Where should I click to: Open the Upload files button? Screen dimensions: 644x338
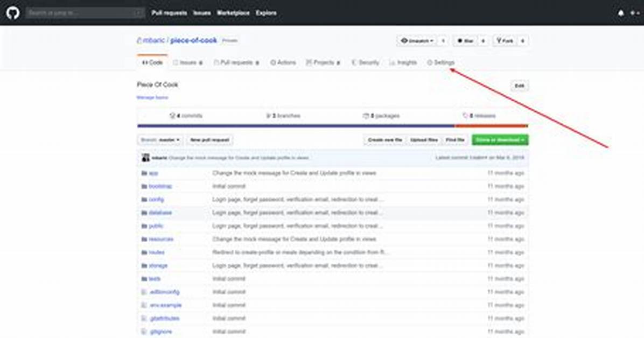424,140
